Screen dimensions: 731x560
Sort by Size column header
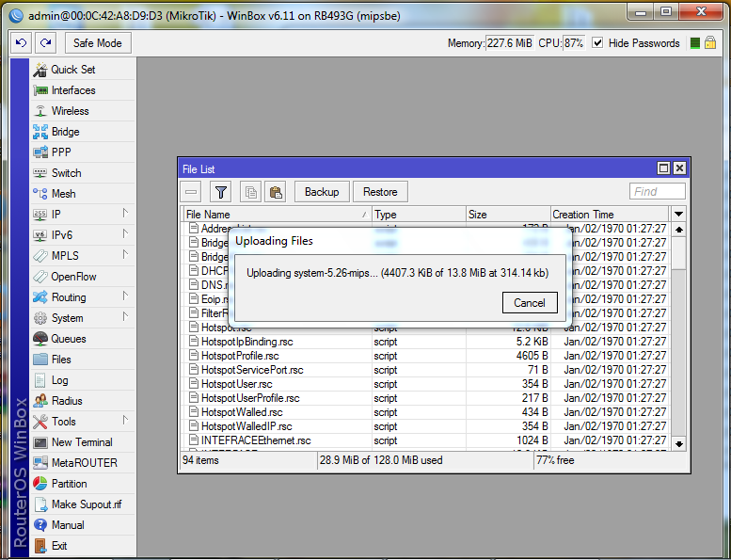click(x=508, y=215)
